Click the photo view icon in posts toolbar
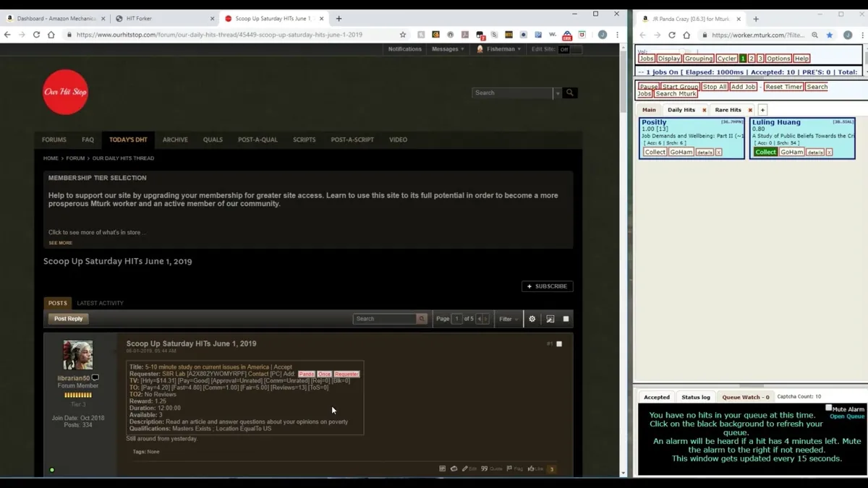The width and height of the screenshot is (868, 488). tap(550, 319)
